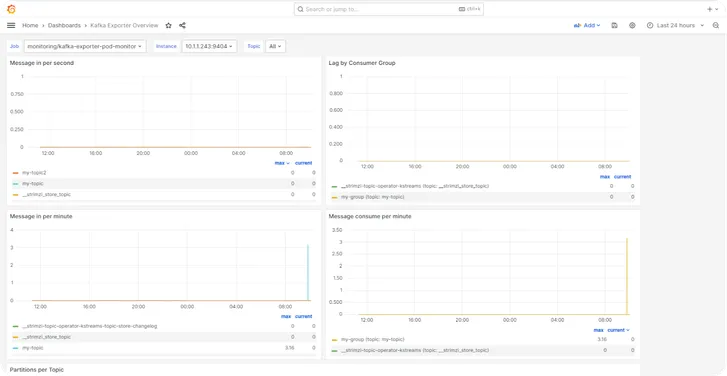Screen dimensions: 727x376
Task: Click the Grafana logo icon
Action: 11,9
